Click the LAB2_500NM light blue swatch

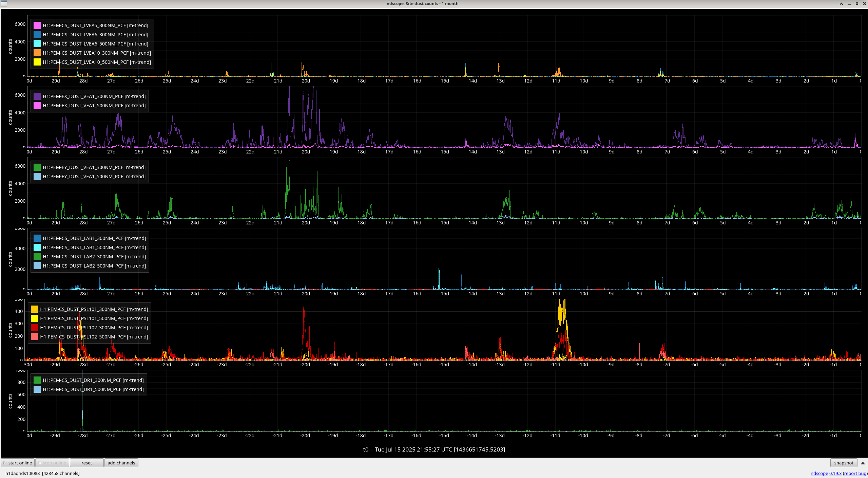[x=37, y=266]
